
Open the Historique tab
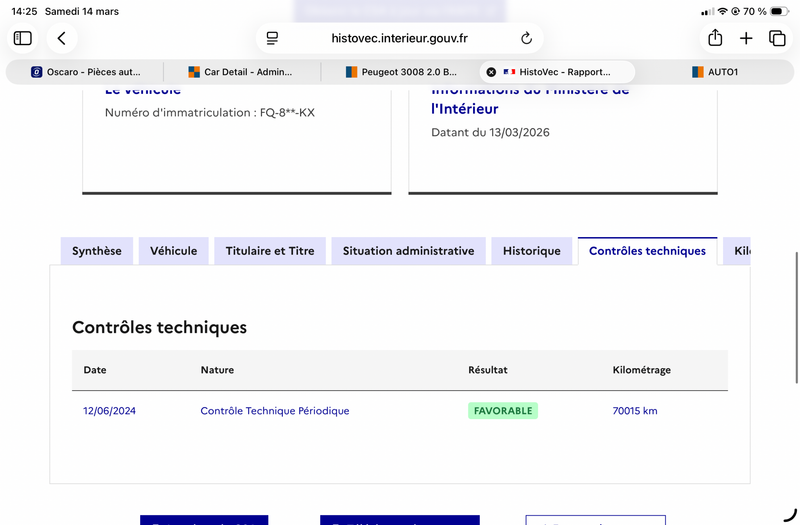click(532, 251)
